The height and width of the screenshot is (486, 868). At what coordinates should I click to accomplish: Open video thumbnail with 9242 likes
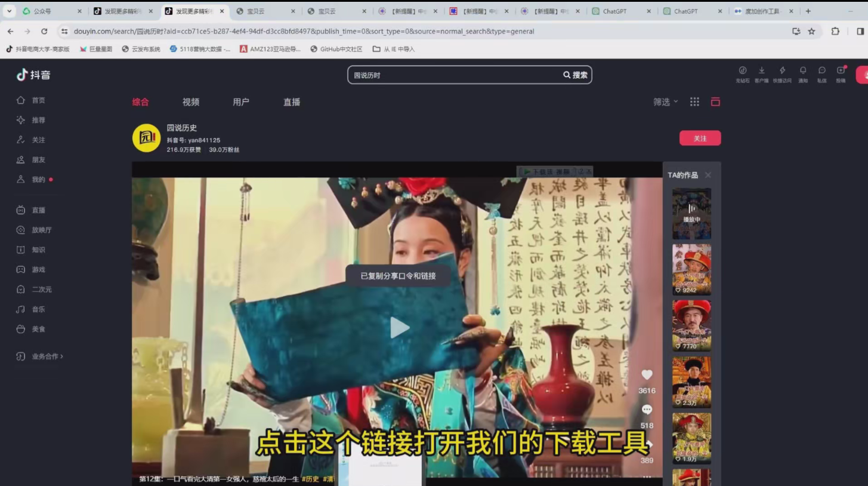click(692, 269)
